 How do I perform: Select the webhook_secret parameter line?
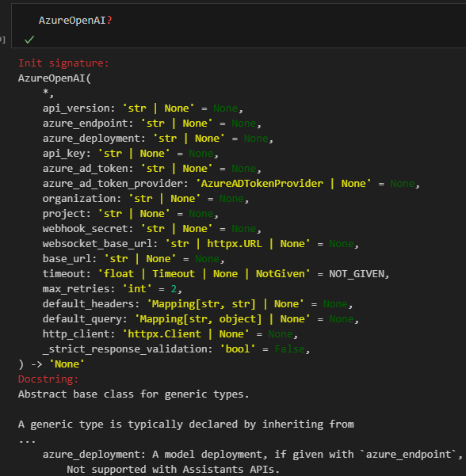152,229
